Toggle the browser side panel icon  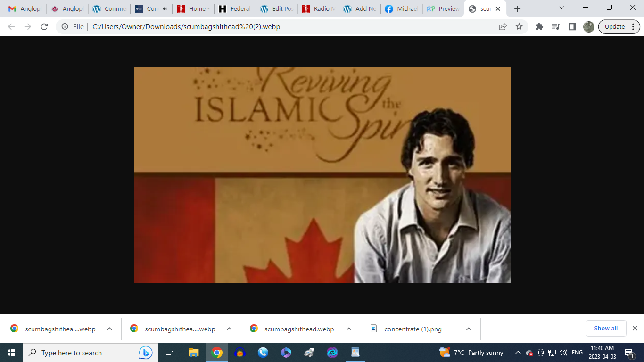click(572, 27)
